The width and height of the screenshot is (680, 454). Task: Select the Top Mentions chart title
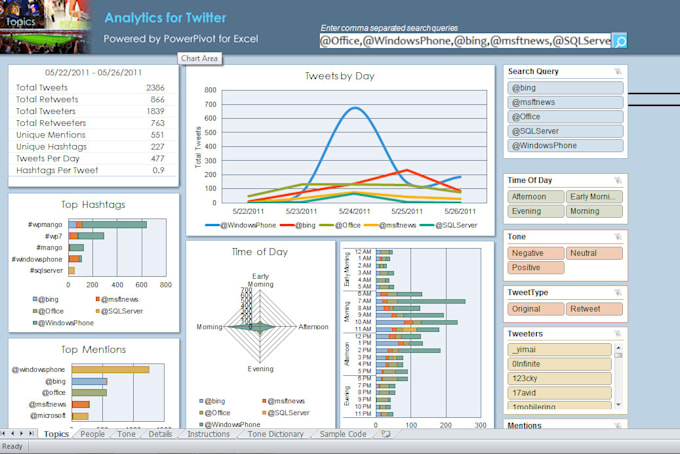pos(93,349)
